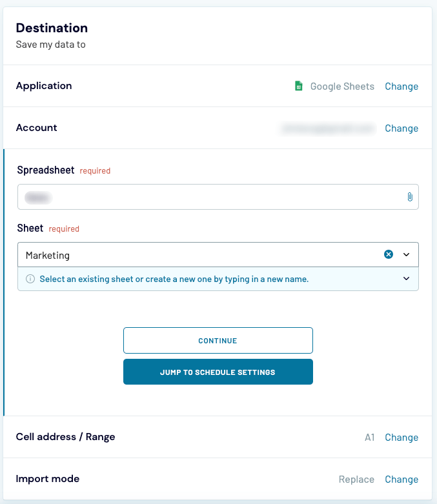Open the Sheet dropdown arrow
This screenshot has height=504, width=437.
[407, 254]
